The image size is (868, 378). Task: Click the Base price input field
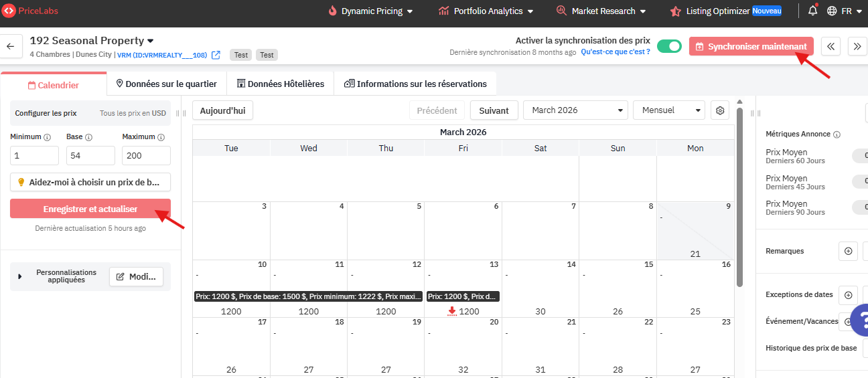(x=90, y=156)
